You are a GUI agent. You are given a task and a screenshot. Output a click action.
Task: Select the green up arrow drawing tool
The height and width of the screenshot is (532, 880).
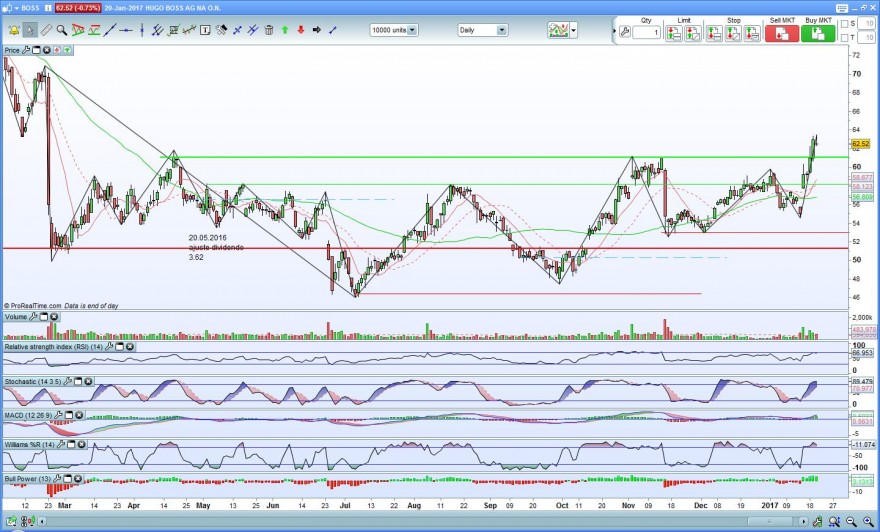(x=285, y=30)
